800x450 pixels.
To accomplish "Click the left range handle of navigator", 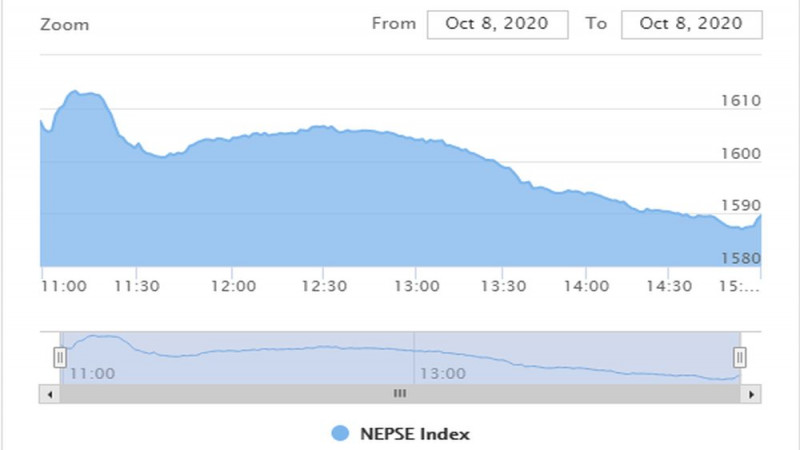I will click(x=60, y=357).
